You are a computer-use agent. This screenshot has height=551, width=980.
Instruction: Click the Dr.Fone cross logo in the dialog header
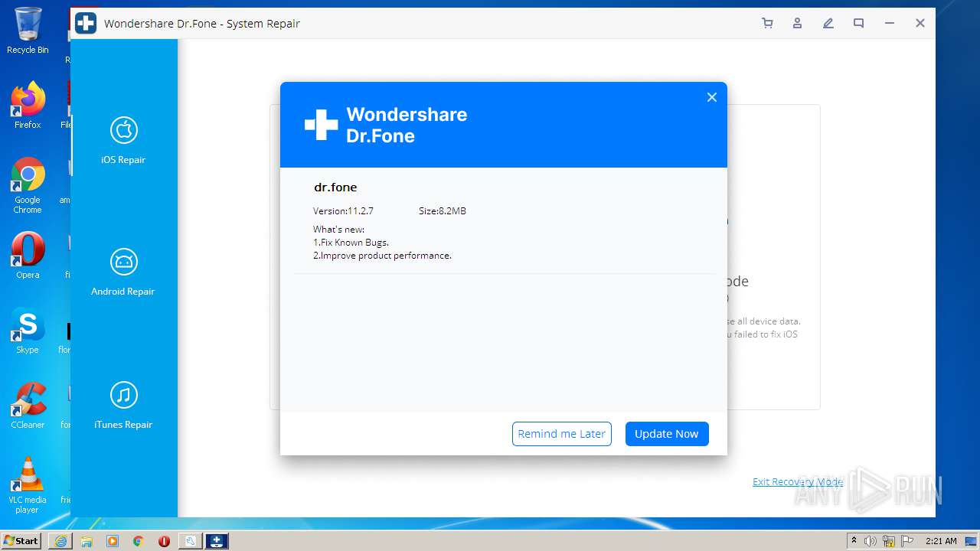321,125
